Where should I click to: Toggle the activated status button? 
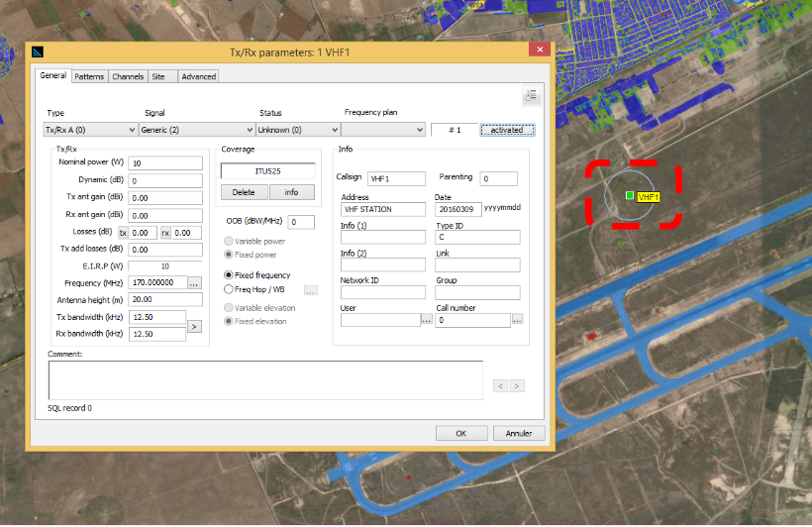[507, 130]
